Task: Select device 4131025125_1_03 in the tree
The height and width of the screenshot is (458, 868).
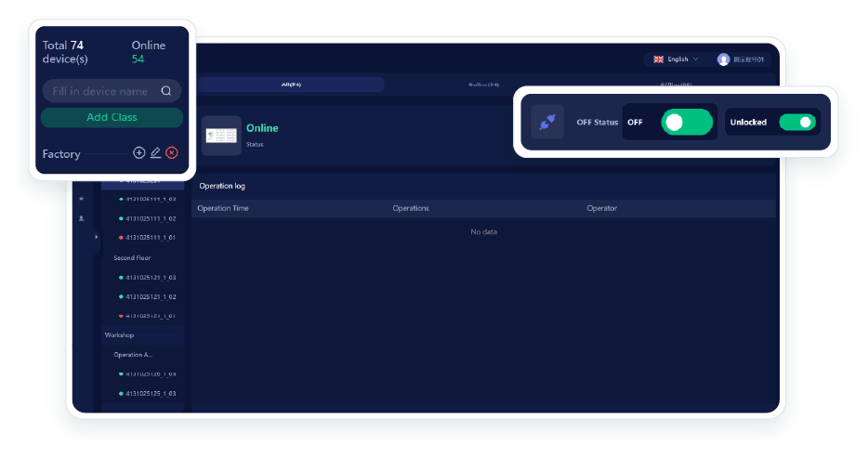Action: [x=151, y=393]
